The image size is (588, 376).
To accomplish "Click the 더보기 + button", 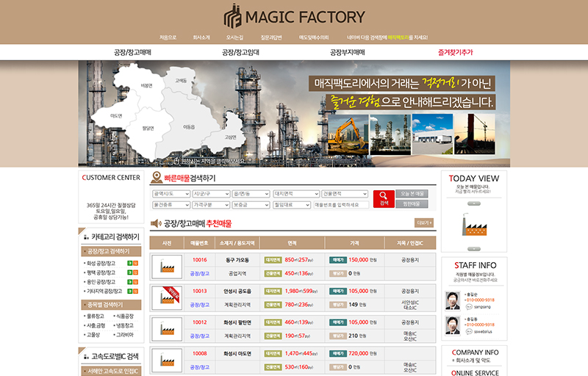I will (x=424, y=223).
